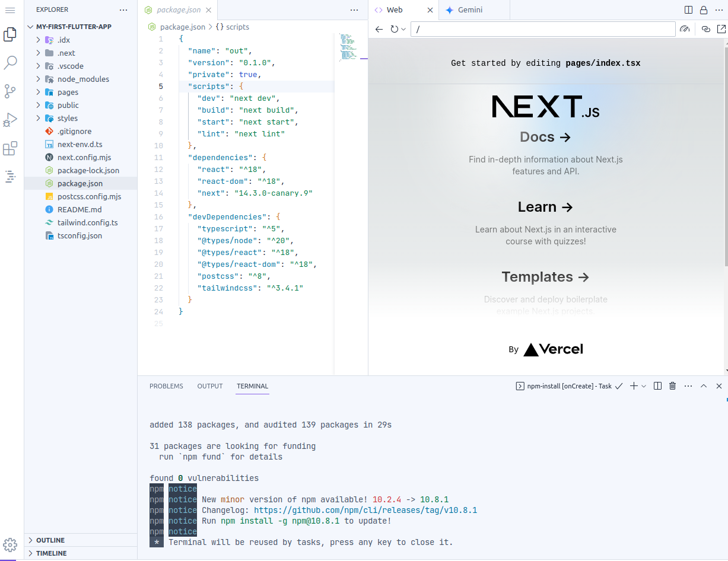Toggle the split editor layout icon

coord(688,9)
